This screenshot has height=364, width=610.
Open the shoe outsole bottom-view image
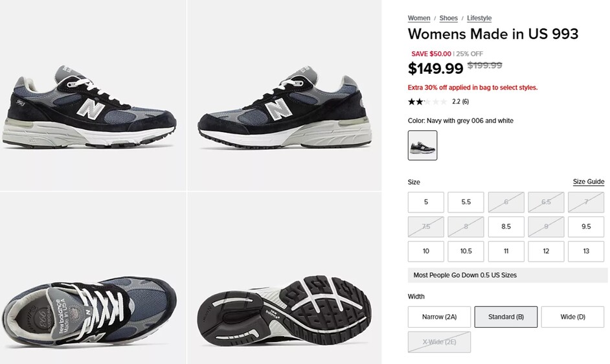pos(284,278)
